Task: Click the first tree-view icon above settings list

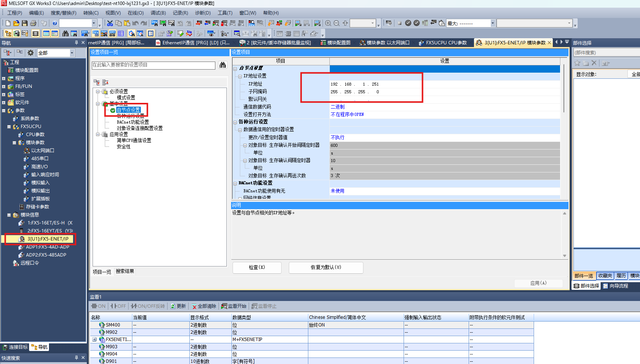Action: (x=97, y=82)
